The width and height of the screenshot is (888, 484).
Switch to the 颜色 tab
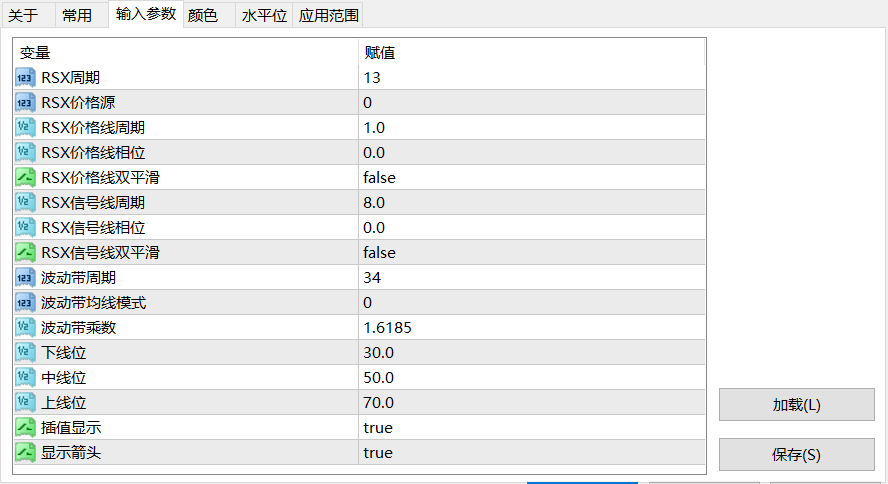203,15
